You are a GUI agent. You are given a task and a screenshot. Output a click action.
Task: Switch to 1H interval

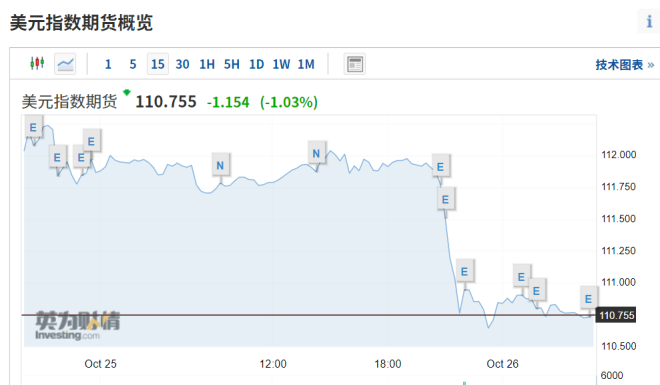[207, 64]
